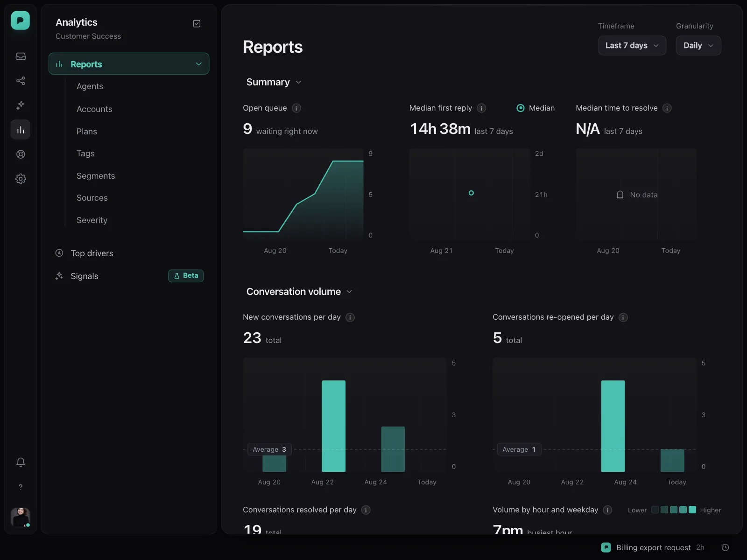747x560 pixels.
Task: Click the middle heatmap legend swatch
Action: 674,510
